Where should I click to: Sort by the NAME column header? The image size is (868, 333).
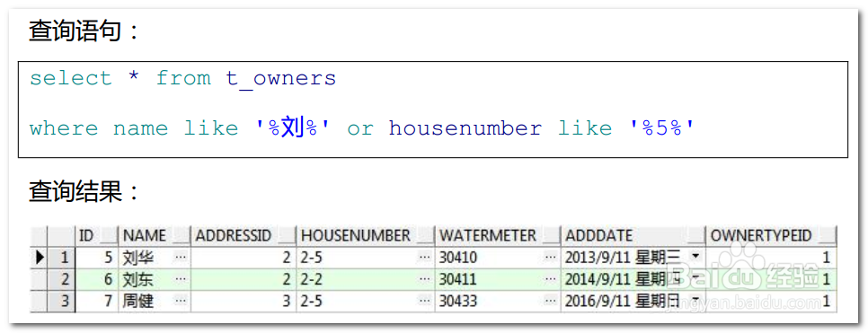154,236
